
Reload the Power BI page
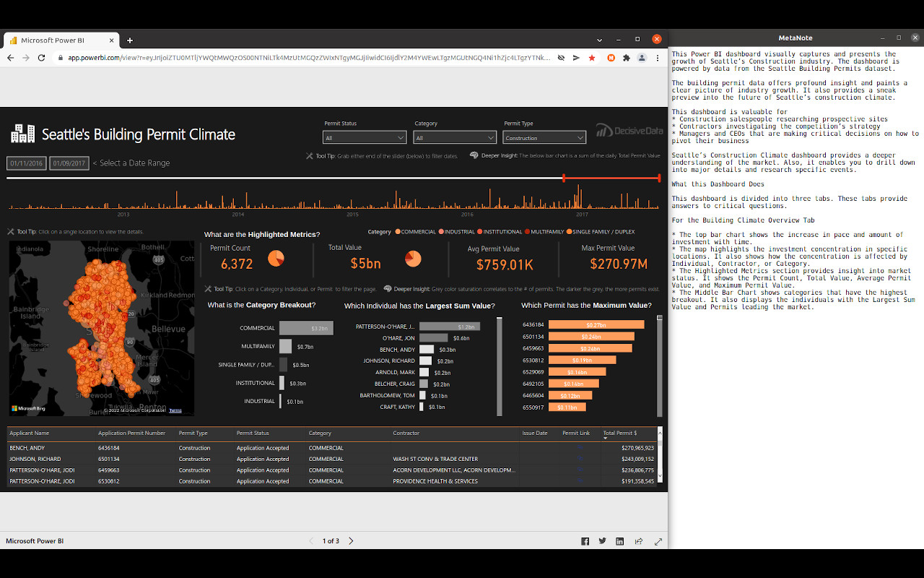tap(41, 58)
